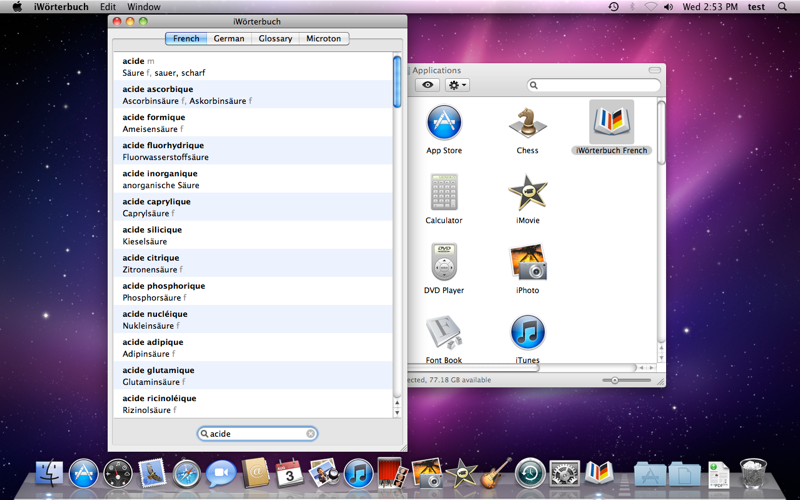Select the acide nucléique entry
Image resolution: width=800 pixels, height=500 pixels.
(254, 319)
